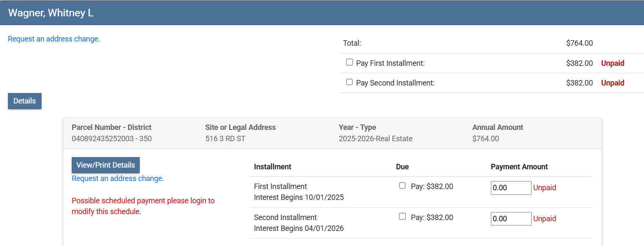Open View/Print Details
This screenshot has width=644, height=246.
(105, 165)
